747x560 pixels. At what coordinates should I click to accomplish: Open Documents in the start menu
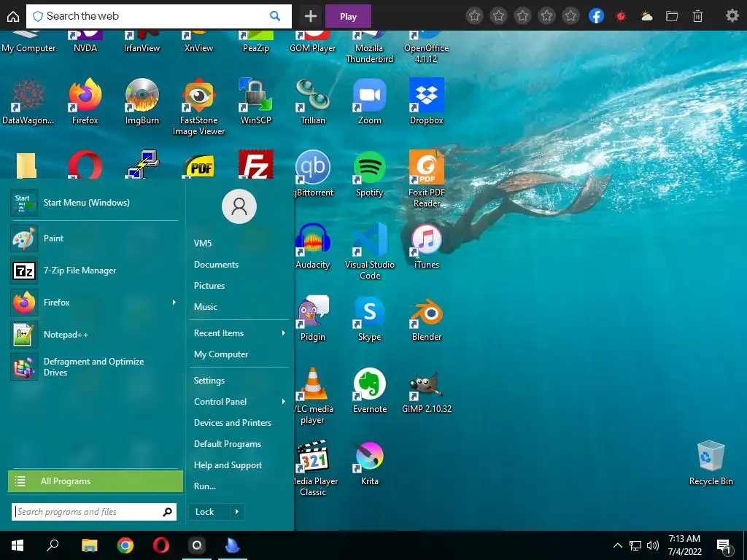click(216, 264)
